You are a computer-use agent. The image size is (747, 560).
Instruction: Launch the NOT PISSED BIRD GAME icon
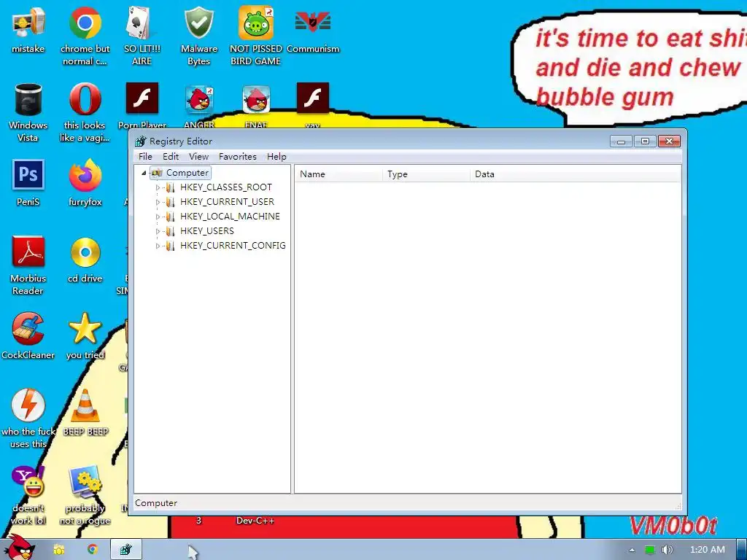tap(256, 36)
